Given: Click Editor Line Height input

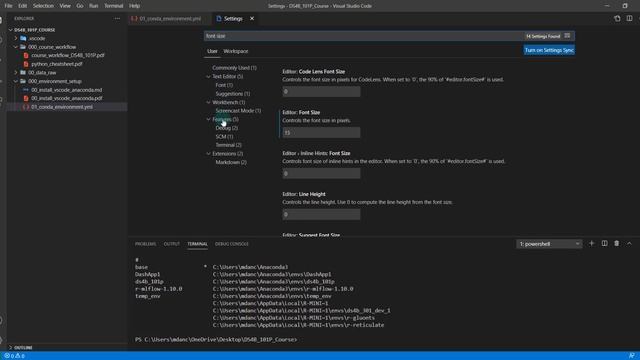Looking at the screenshot, I should [x=321, y=214].
